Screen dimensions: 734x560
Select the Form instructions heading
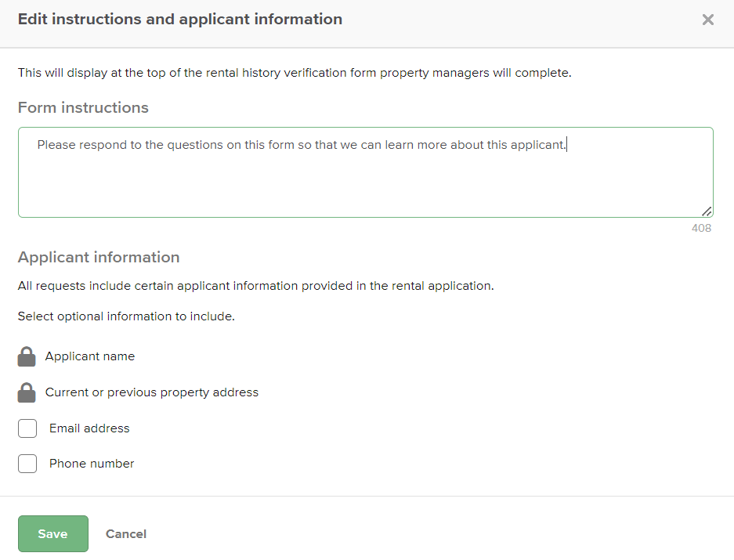click(x=83, y=108)
